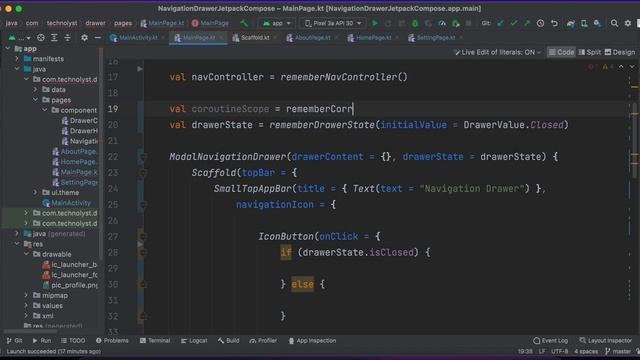Viewport: 640px width, 360px height.
Task: Collapse the drawable folder
Action: 26,254
